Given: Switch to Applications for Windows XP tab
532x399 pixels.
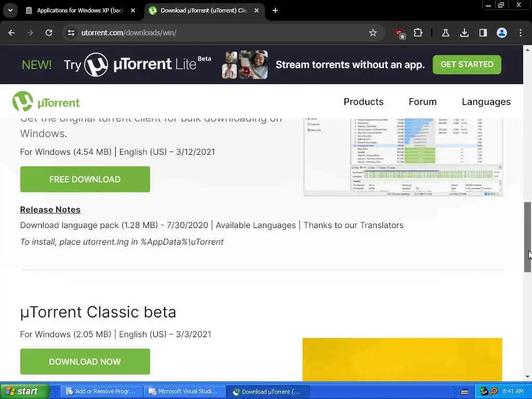Looking at the screenshot, I should click(80, 10).
